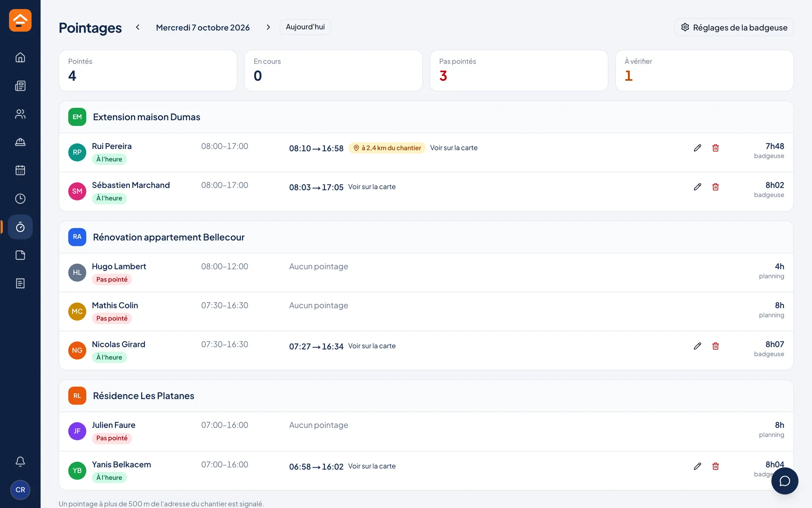Open notifications bell icon
Image resolution: width=812 pixels, height=508 pixels.
click(x=20, y=461)
